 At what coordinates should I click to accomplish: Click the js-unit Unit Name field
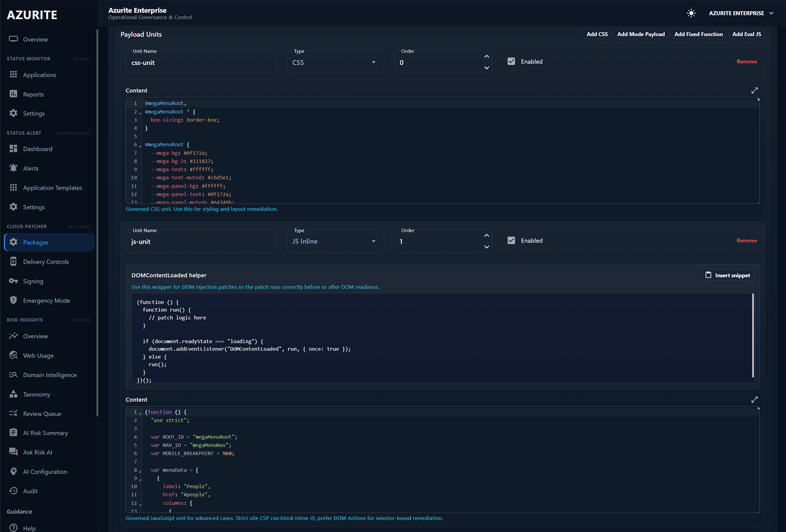click(x=201, y=241)
